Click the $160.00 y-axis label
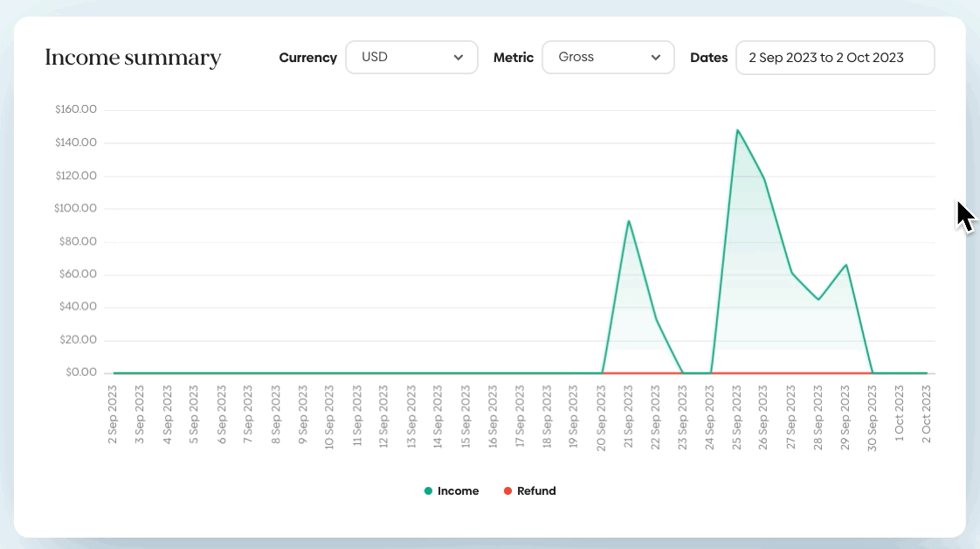 76,109
